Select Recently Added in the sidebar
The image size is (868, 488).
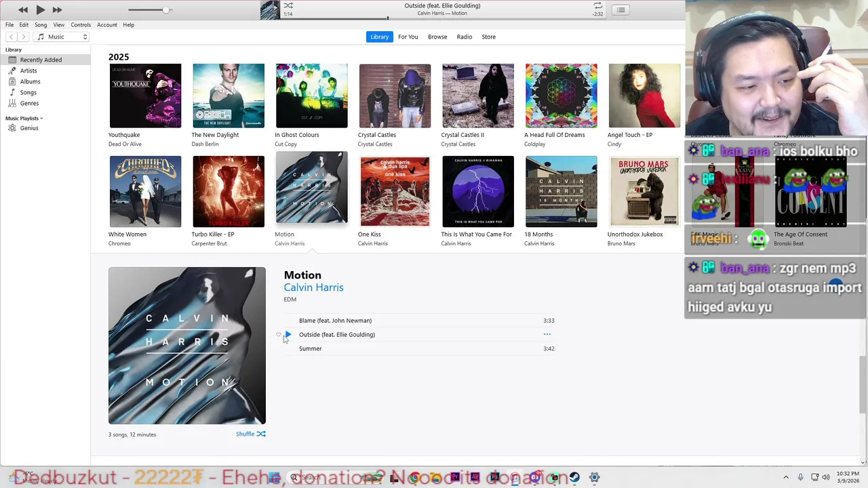[x=45, y=60]
